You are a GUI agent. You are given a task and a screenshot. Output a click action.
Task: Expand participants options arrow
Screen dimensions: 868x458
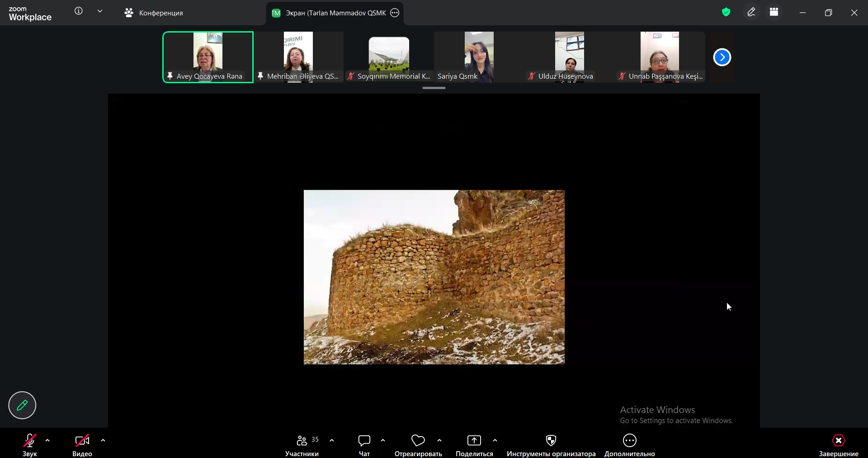point(332,440)
